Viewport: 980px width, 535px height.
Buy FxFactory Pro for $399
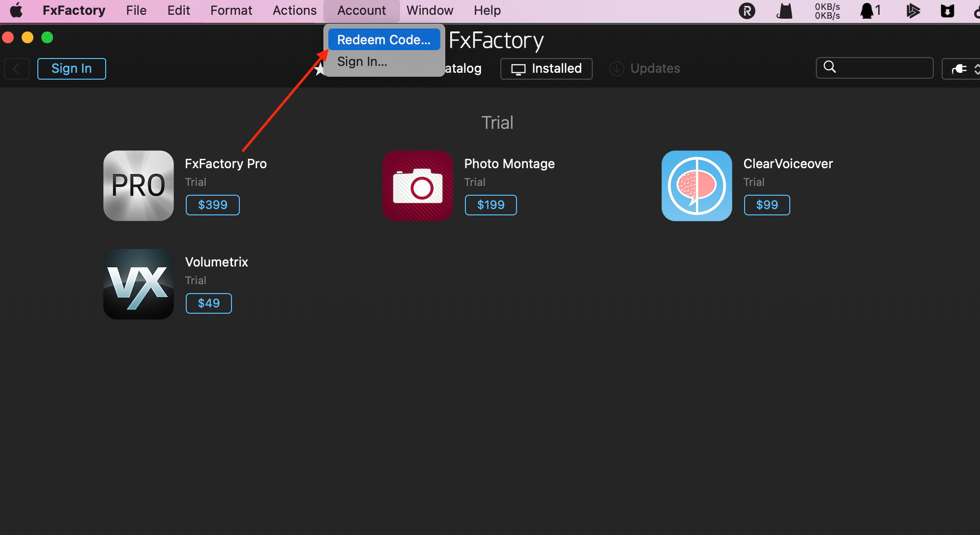coord(213,205)
